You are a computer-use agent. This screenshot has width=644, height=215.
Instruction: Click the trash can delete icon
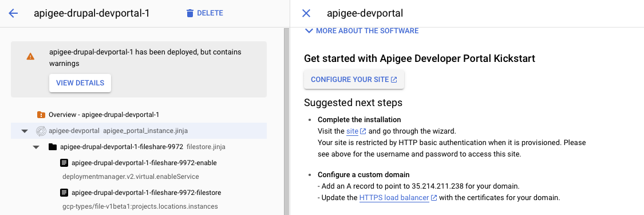tap(189, 13)
